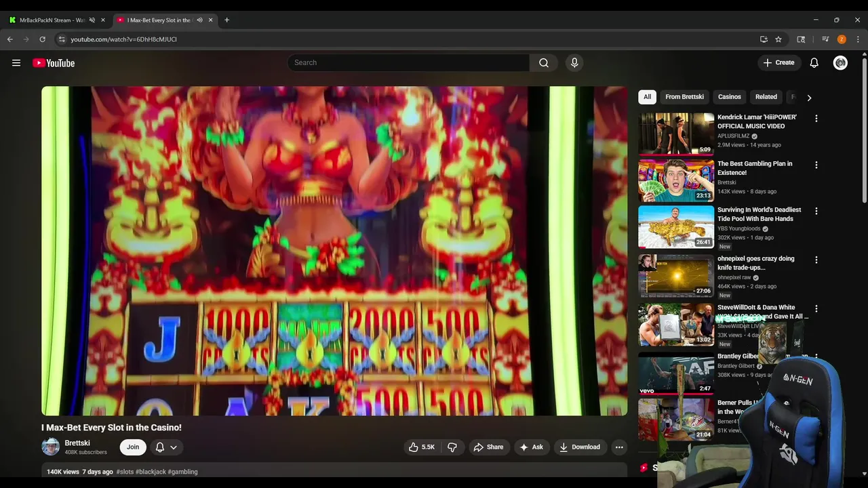
Task: Open options for Best Gambling Plan video
Action: (x=816, y=165)
